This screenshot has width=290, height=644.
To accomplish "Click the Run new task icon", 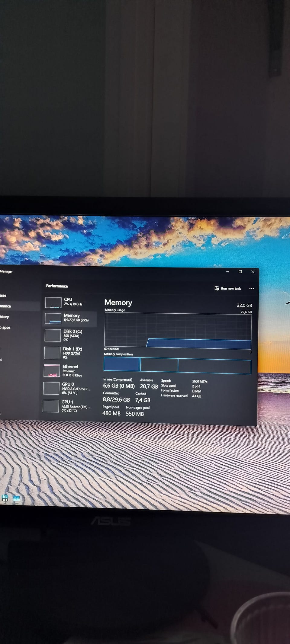I will tap(217, 288).
